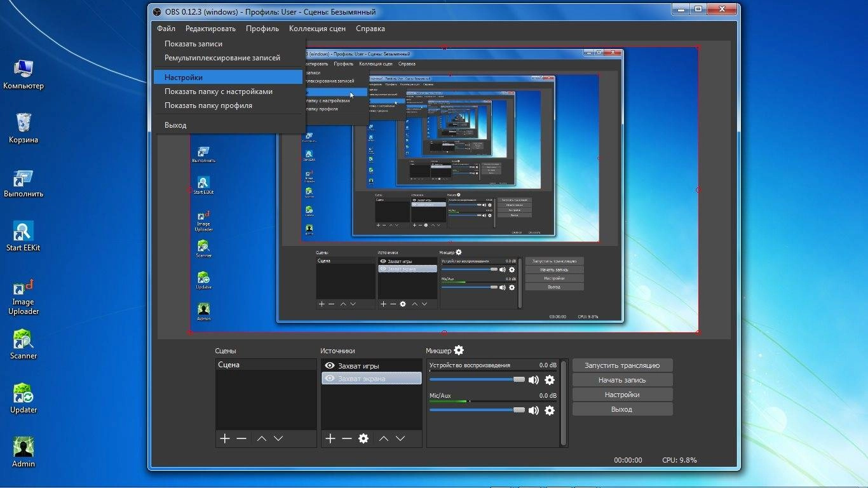This screenshot has width=868, height=488.
Task: Move source up arrow in Источники panel
Action: [x=384, y=438]
